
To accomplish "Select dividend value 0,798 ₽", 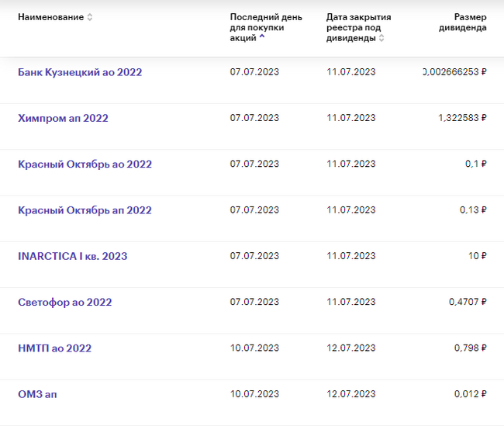I will [x=470, y=348].
